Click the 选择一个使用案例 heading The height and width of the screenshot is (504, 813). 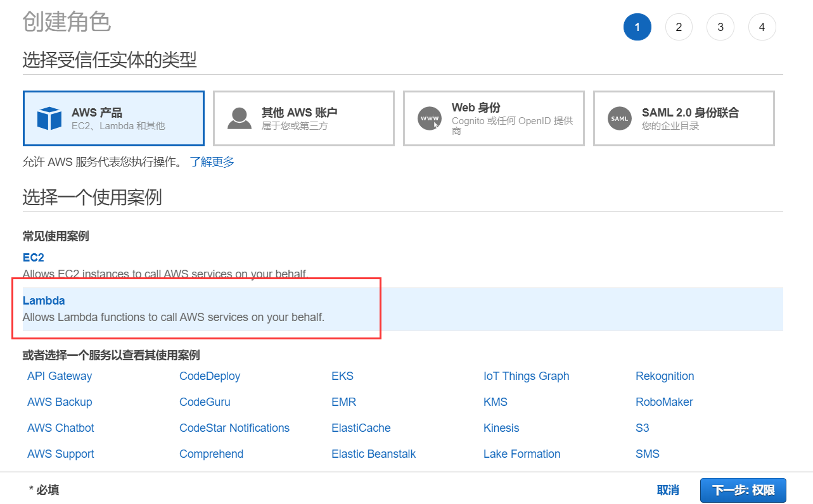point(93,198)
